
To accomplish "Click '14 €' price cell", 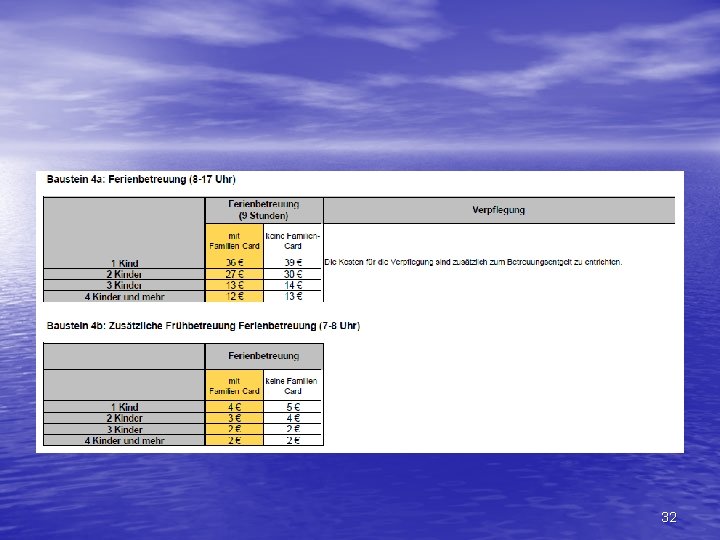I will click(x=293, y=285).
